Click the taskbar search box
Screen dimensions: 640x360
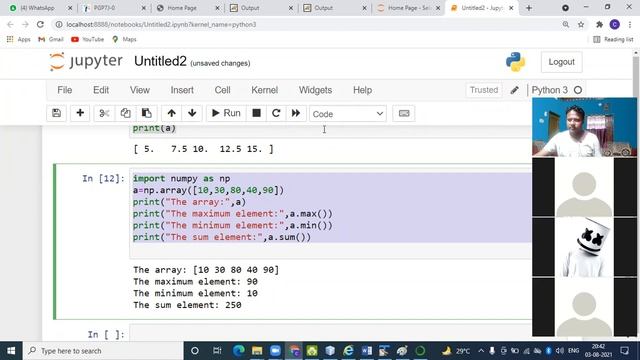[103, 351]
